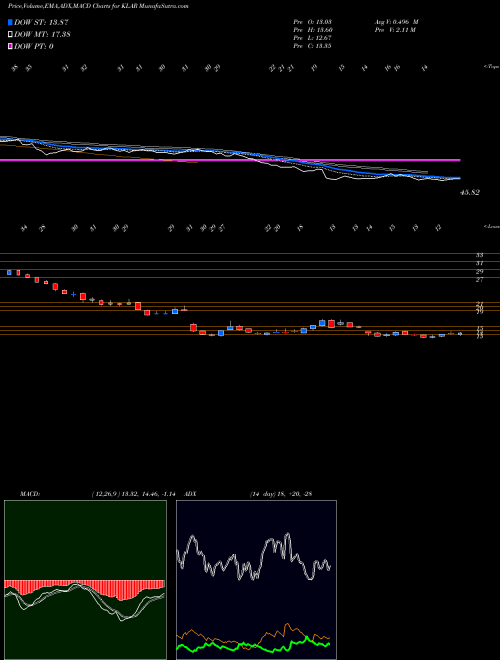Click the price axis label 33
This screenshot has width=500, height=660.
(x=479, y=255)
